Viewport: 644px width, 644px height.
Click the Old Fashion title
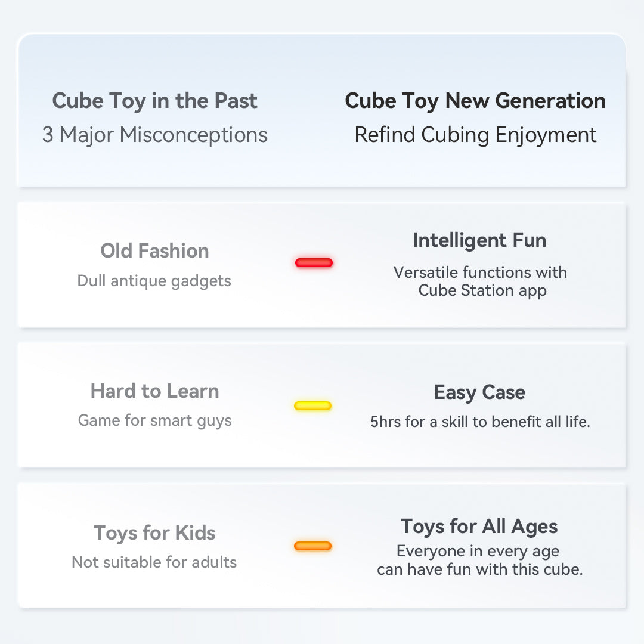(155, 251)
